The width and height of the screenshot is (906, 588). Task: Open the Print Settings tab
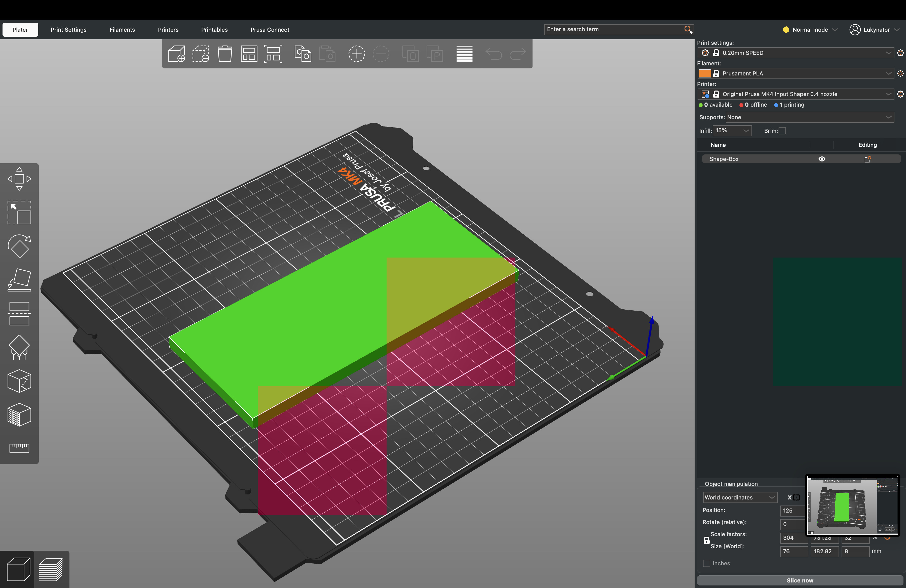[x=68, y=30]
